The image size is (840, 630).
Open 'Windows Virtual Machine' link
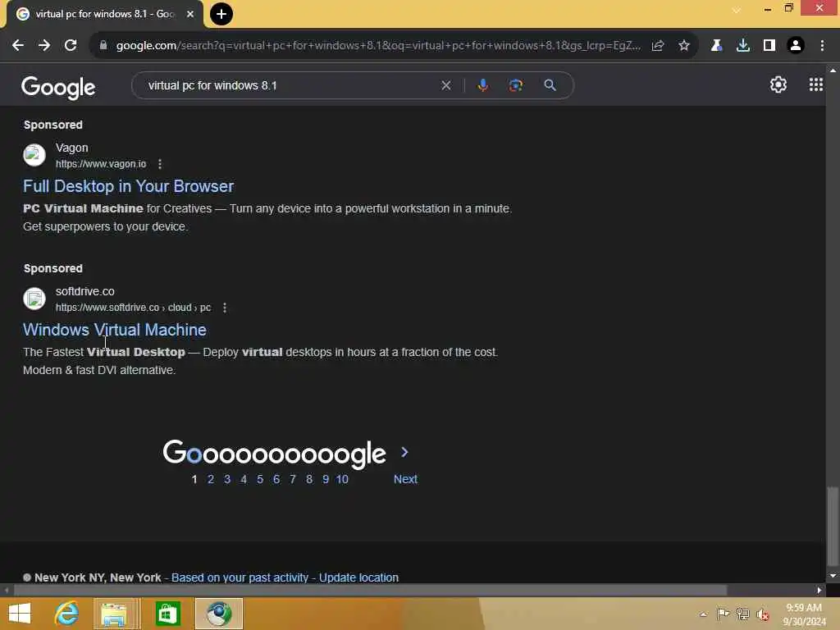(x=115, y=330)
